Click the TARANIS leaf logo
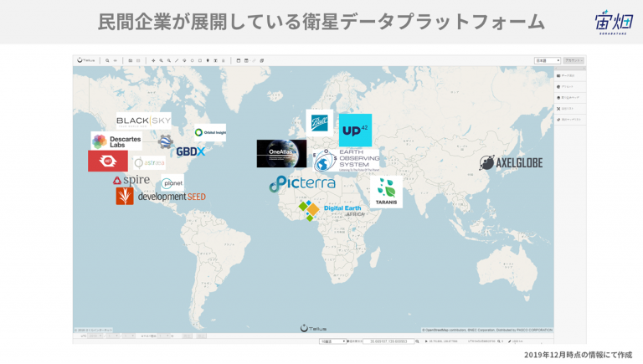Screen dimensions: 643x364 pos(386,192)
